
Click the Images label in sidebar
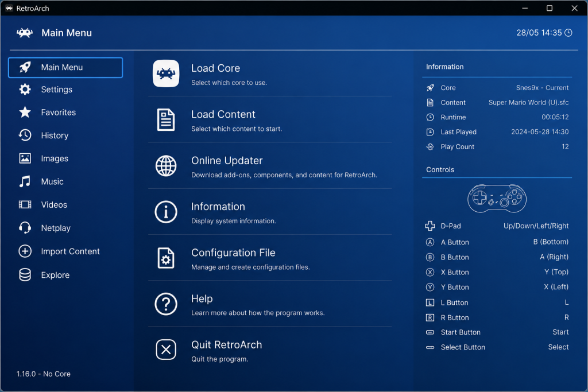click(x=55, y=158)
